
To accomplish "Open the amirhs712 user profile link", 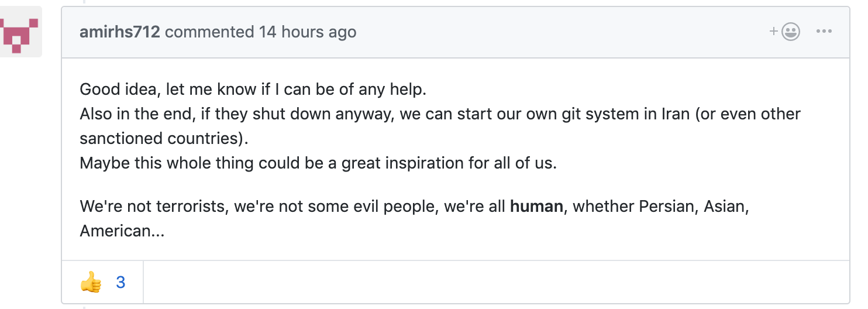I will (x=119, y=32).
